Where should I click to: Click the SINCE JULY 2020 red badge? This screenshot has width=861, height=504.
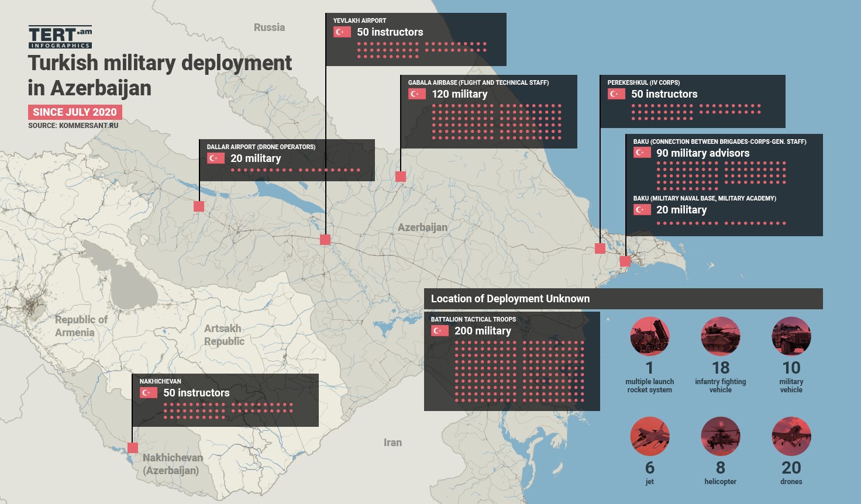[75, 112]
